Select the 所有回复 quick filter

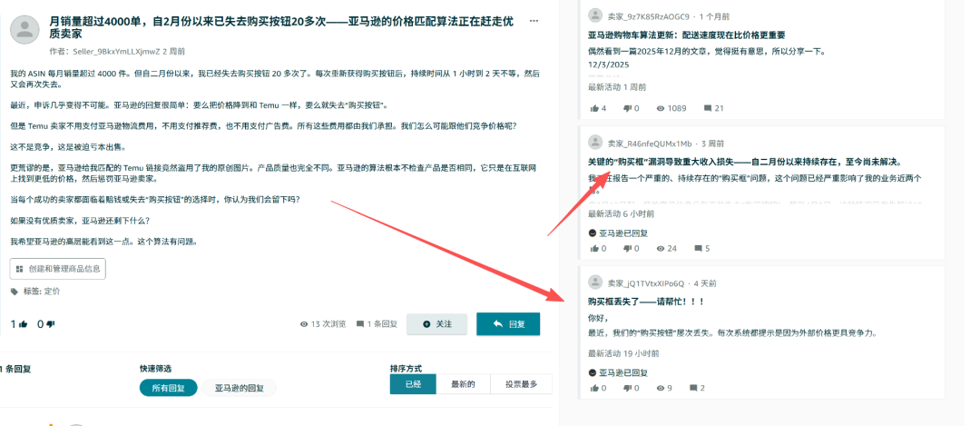click(x=168, y=388)
